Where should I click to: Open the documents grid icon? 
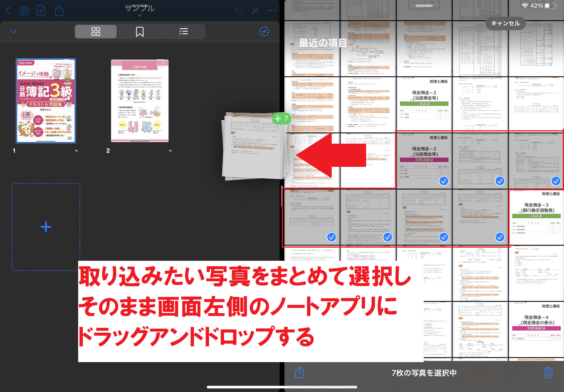(x=24, y=11)
